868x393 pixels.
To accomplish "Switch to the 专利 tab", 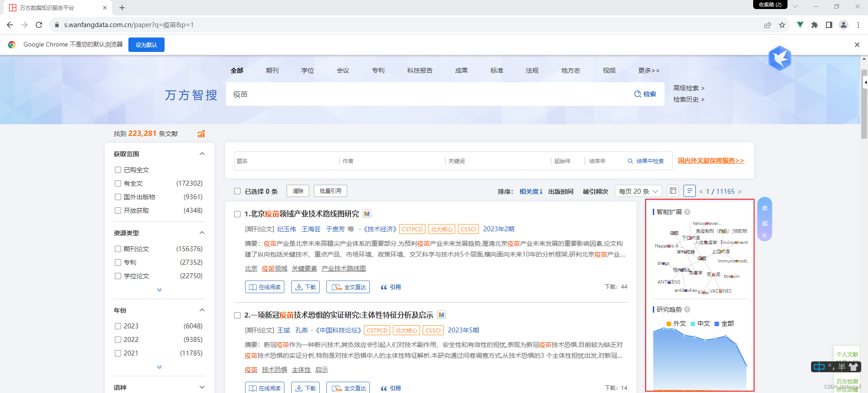I will [x=378, y=70].
